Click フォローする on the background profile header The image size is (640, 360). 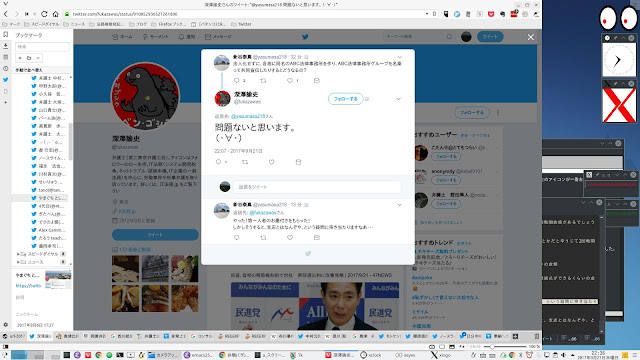[x=472, y=113]
